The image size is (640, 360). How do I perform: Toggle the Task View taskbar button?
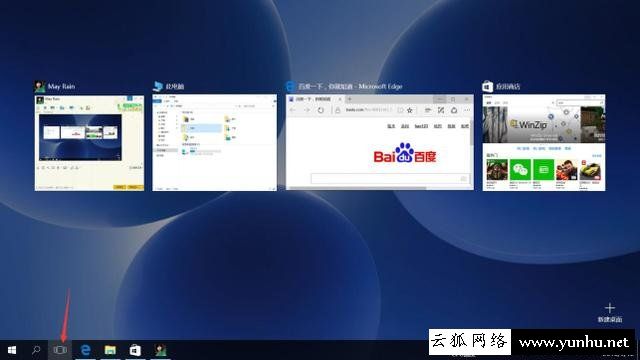tap(60, 350)
